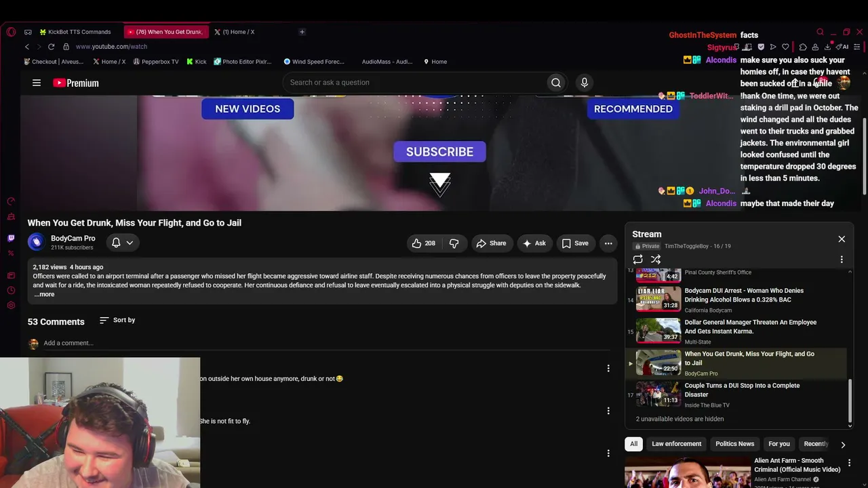Open more actions menu for the video
This screenshot has height=488, width=868.
[608, 243]
